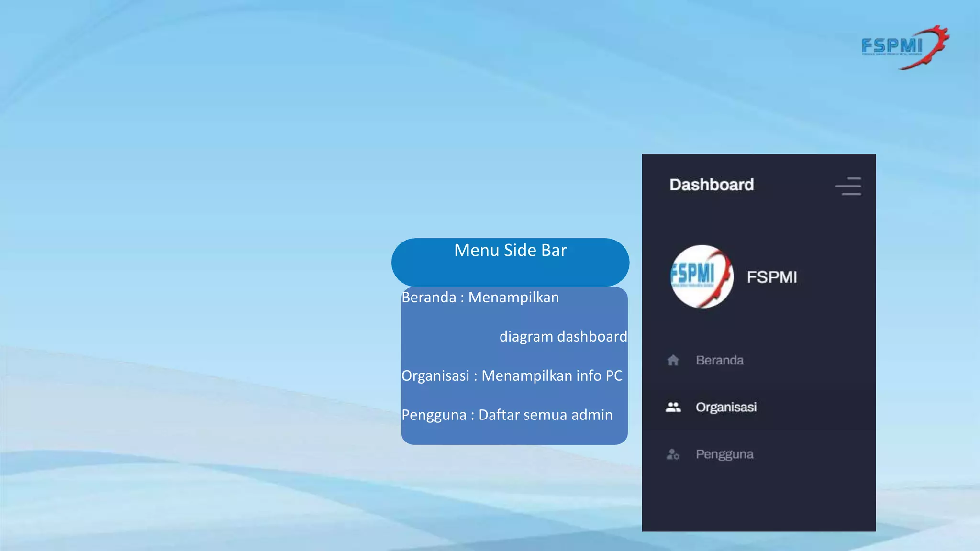
Task: Click the Dashboard title in sidebar
Action: coord(711,185)
